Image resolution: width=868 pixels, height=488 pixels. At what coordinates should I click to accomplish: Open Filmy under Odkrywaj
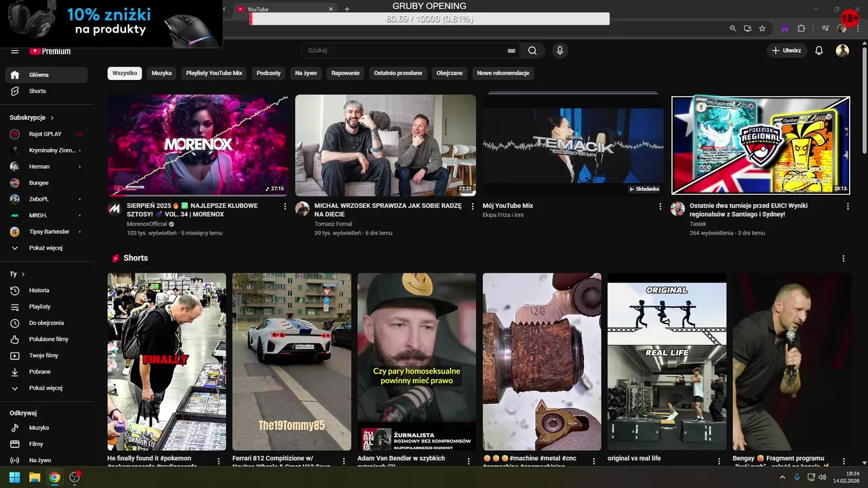click(47, 445)
